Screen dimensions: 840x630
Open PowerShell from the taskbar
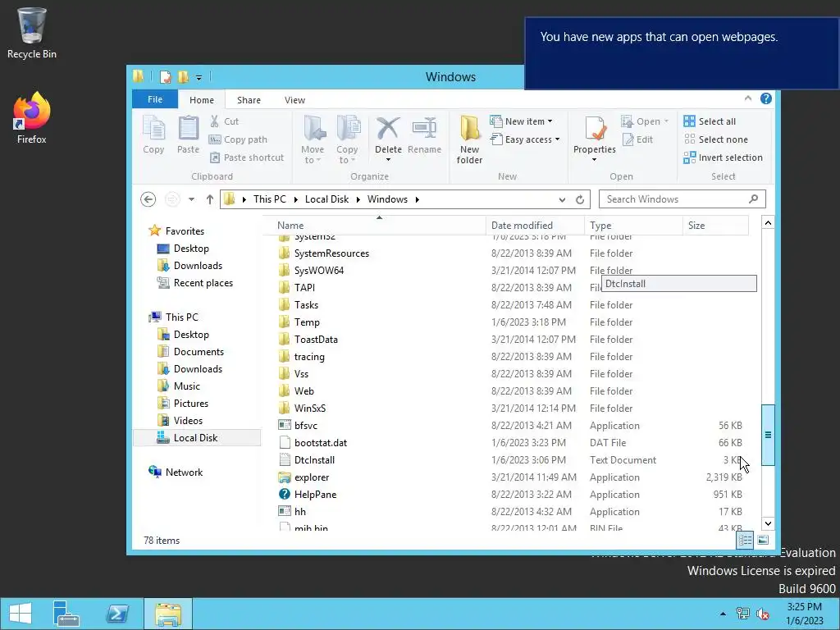pos(116,614)
